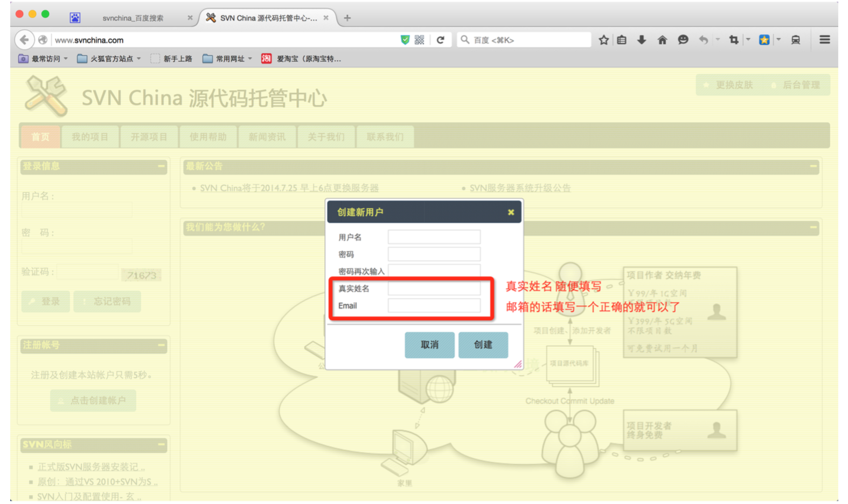Focus the 真实姓名 field in dialog
This screenshot has height=504, width=848.
[434, 289]
